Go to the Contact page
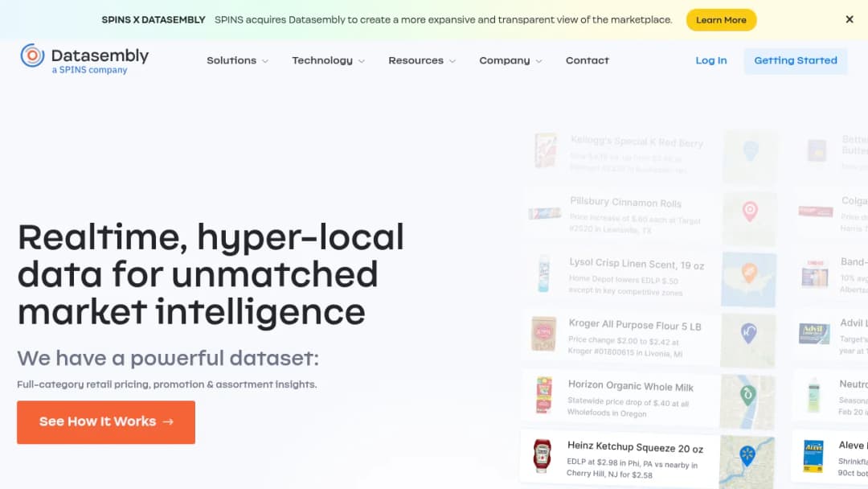The height and width of the screenshot is (489, 868). [587, 60]
